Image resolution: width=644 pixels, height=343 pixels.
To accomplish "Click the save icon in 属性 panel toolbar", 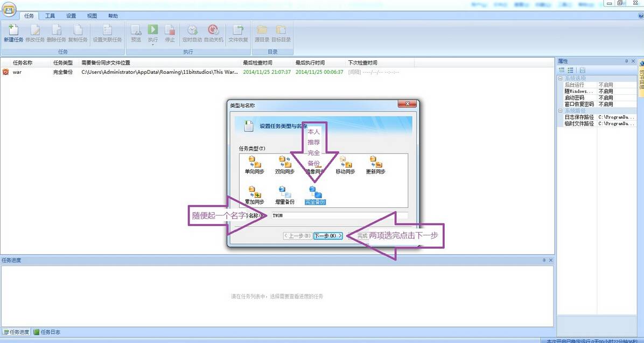I will point(583,70).
